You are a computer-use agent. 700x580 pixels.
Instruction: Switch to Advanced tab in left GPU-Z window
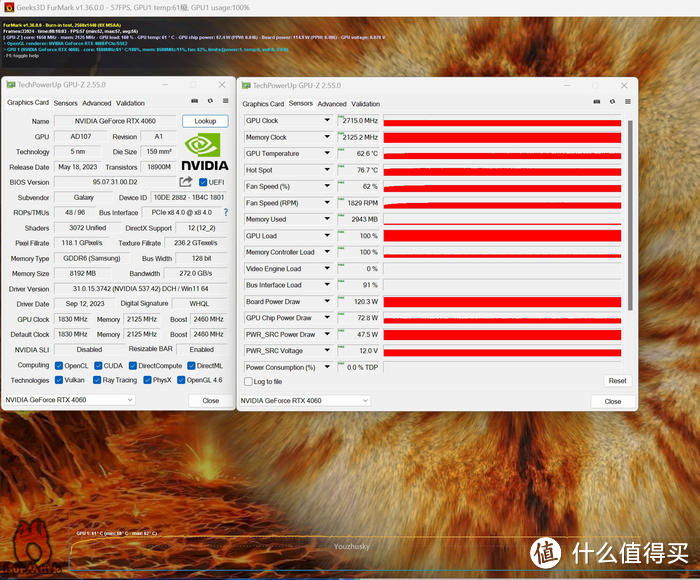tap(96, 103)
